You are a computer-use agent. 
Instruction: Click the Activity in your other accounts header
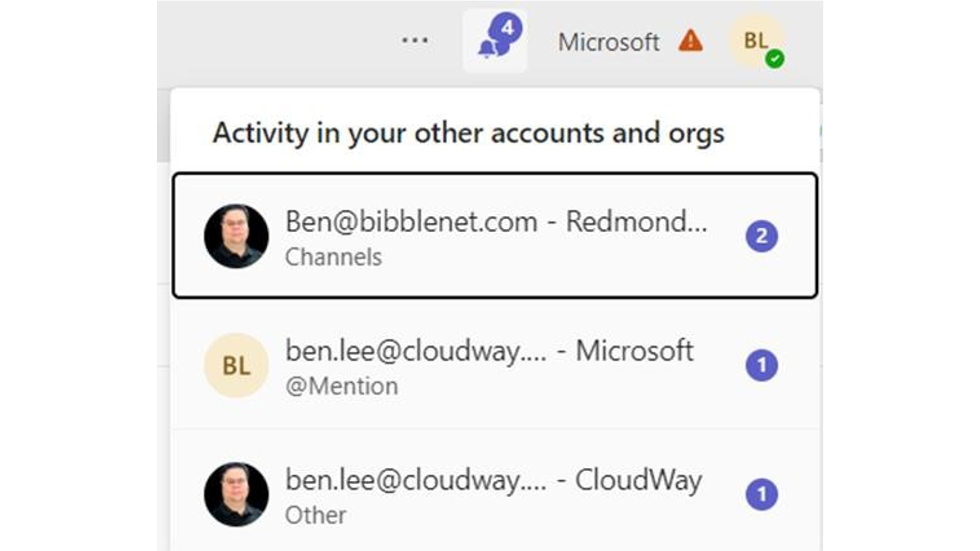tap(468, 133)
